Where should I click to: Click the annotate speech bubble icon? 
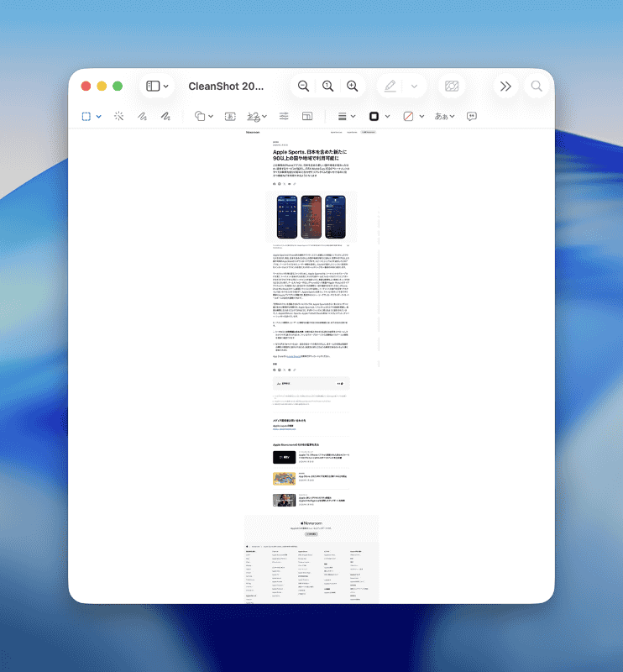[x=472, y=116]
